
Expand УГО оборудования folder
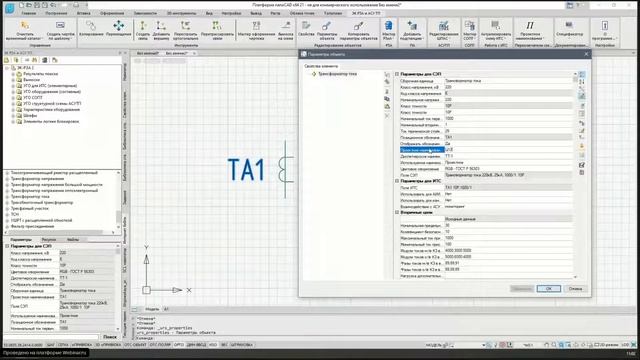[13, 92]
